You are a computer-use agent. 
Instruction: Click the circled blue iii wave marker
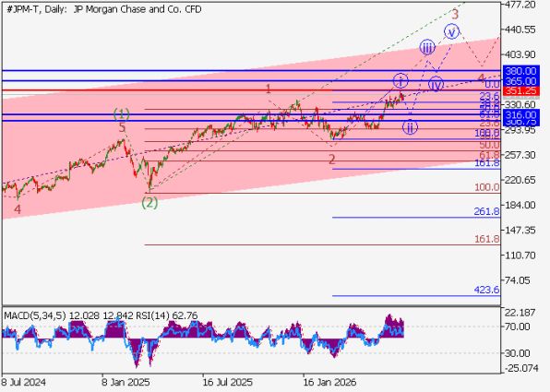point(427,47)
